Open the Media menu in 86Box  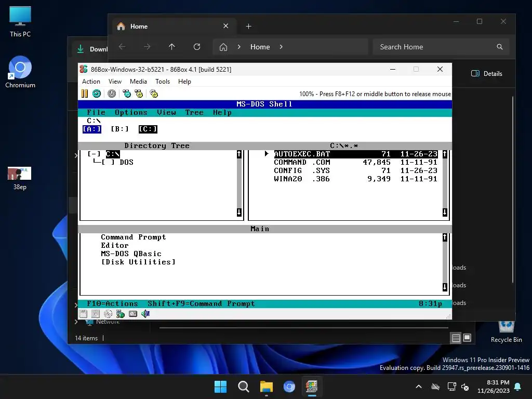coord(138,82)
